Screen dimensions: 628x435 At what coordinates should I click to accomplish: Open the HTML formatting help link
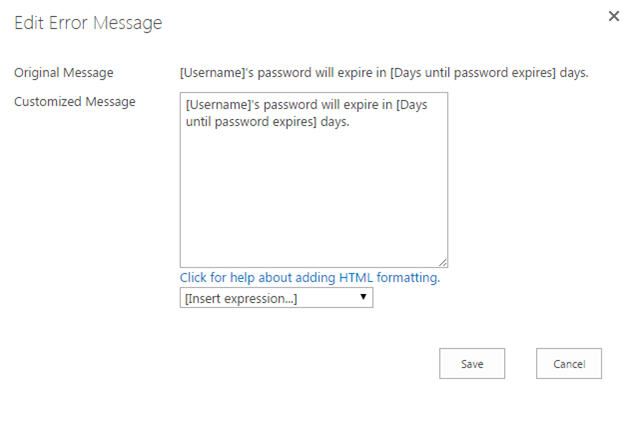coord(309,277)
